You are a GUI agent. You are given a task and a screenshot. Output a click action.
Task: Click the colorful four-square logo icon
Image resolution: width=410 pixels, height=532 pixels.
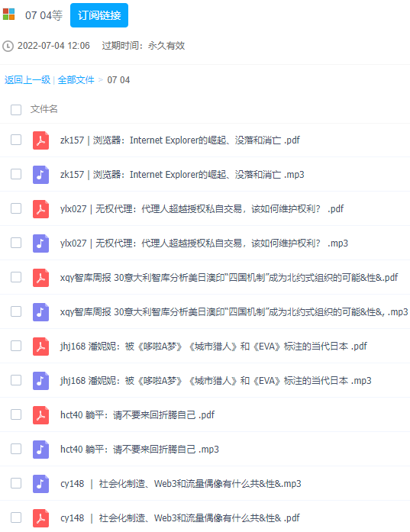tap(9, 15)
